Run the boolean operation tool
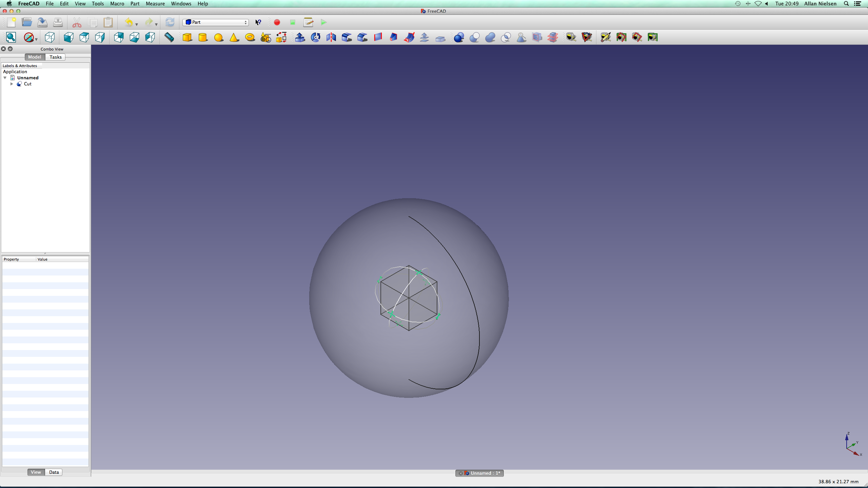868x488 pixels. (459, 37)
